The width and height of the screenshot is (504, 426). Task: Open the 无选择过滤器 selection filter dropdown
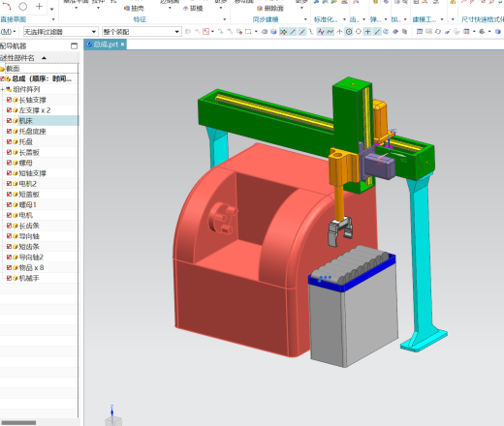(x=60, y=32)
